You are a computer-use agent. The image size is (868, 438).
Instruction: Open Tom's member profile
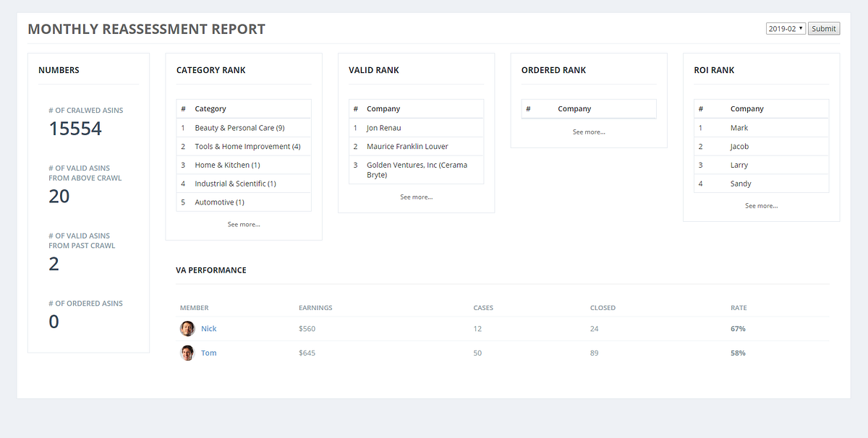[208, 353]
